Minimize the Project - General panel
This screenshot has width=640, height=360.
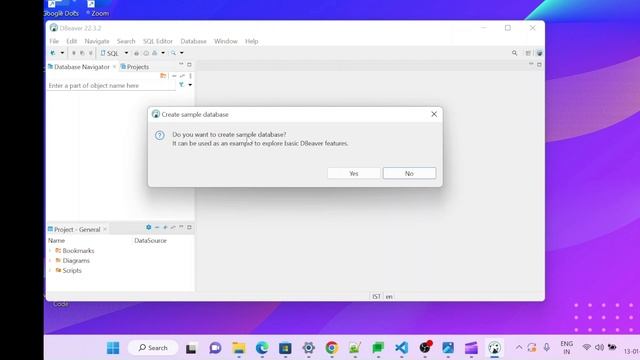(181, 227)
